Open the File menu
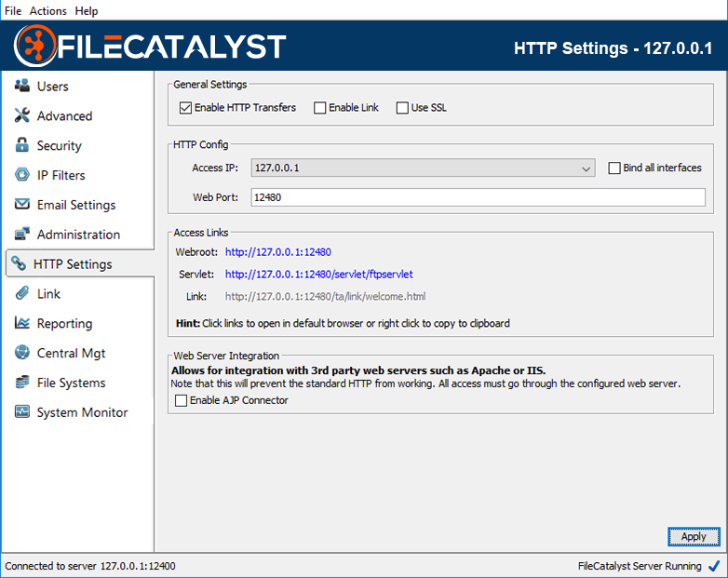Viewport: 728px width, 578px height. click(x=13, y=10)
